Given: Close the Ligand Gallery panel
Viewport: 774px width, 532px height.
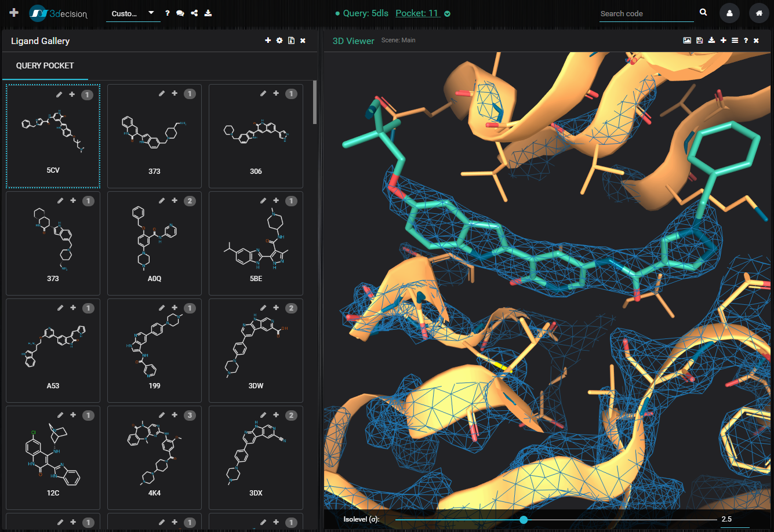Looking at the screenshot, I should click(x=303, y=41).
